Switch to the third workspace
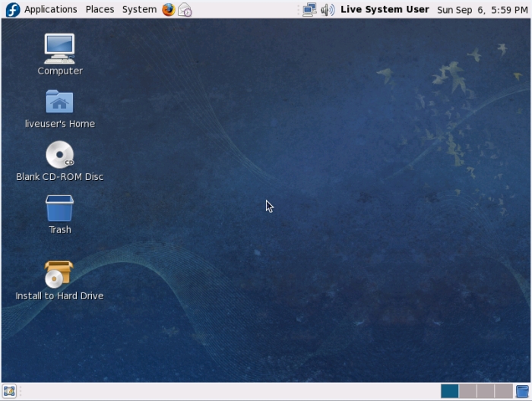 486,391
